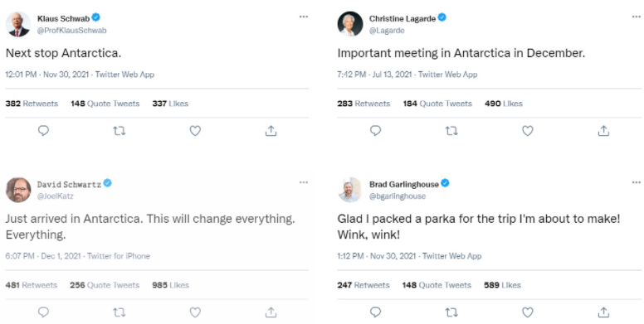Open Christine Lagarde's profile picture

350,24
